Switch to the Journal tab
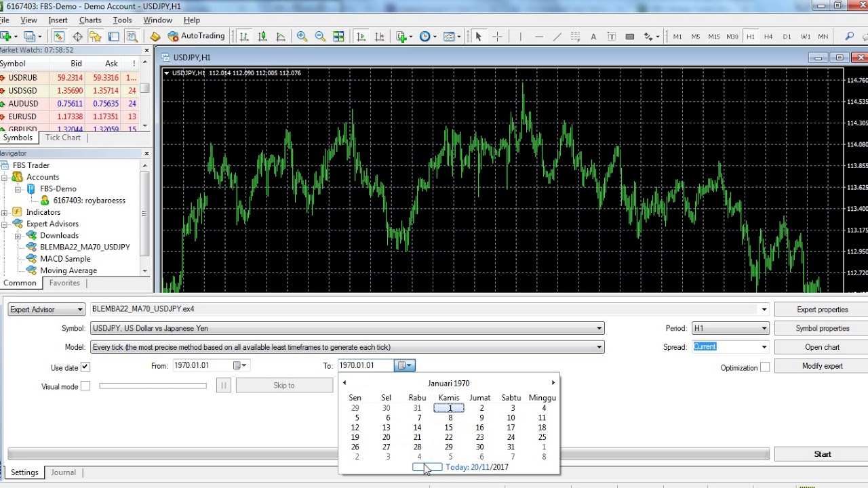This screenshot has height=488, width=868. tap(63, 472)
